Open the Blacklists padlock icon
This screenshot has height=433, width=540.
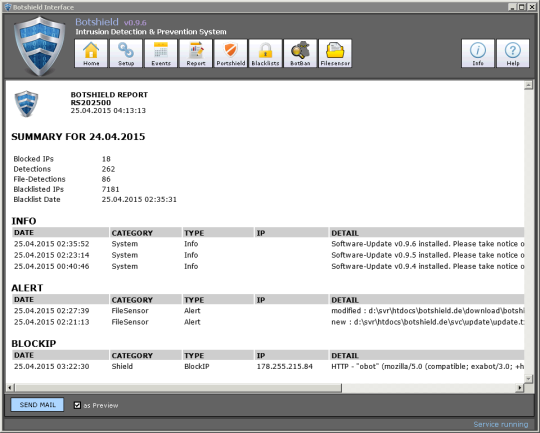pyautogui.click(x=266, y=53)
